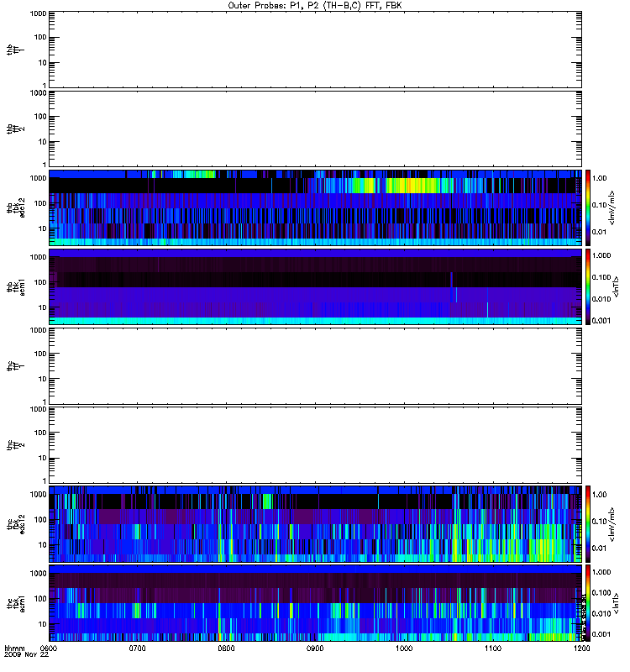Click the thc fbk scm1 color bar
This screenshot has height=672, width=630.
pos(588,603)
